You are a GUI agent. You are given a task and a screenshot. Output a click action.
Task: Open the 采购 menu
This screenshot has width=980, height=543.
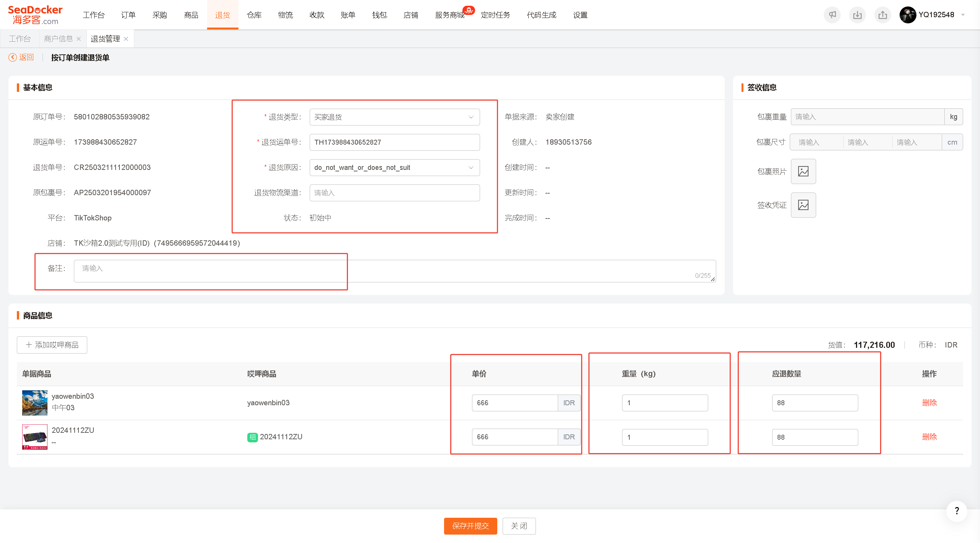tap(160, 15)
